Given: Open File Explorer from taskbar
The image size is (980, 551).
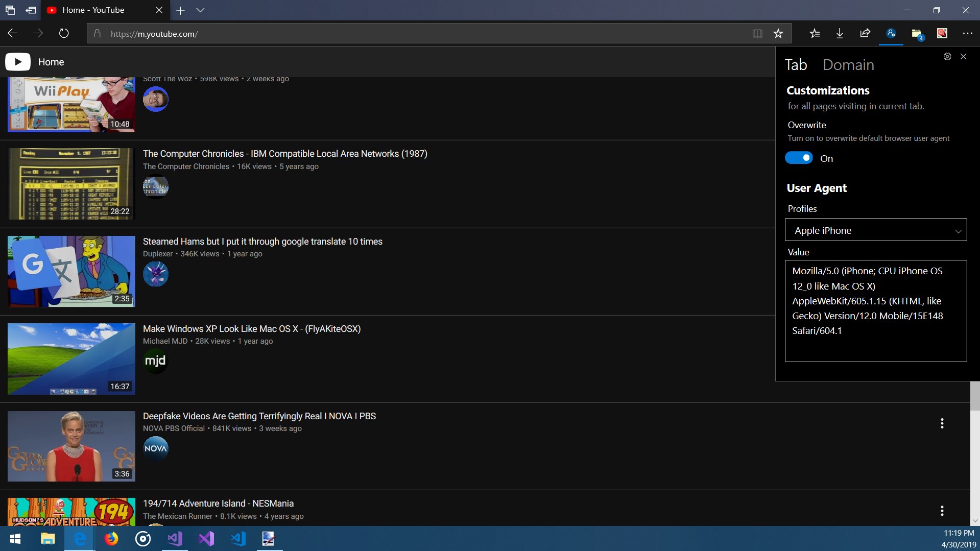Looking at the screenshot, I should point(47,539).
